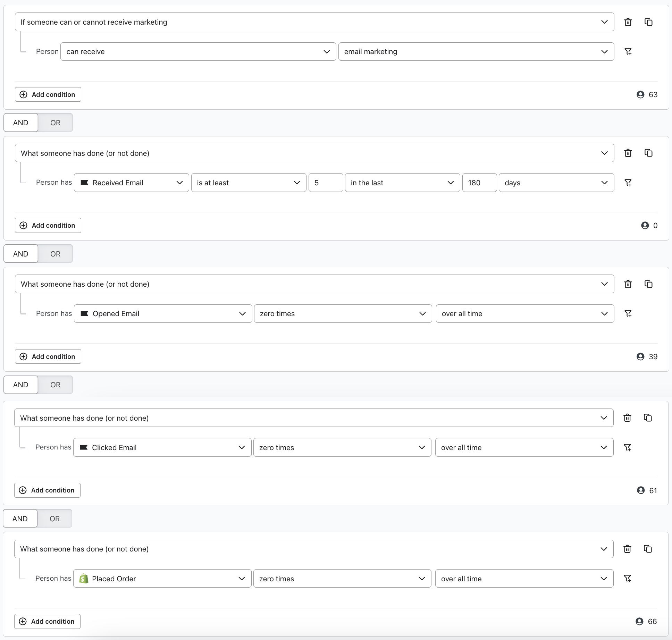This screenshot has height=640, width=672.
Task: Click the filter icon on email marketing condition
Action: point(628,52)
